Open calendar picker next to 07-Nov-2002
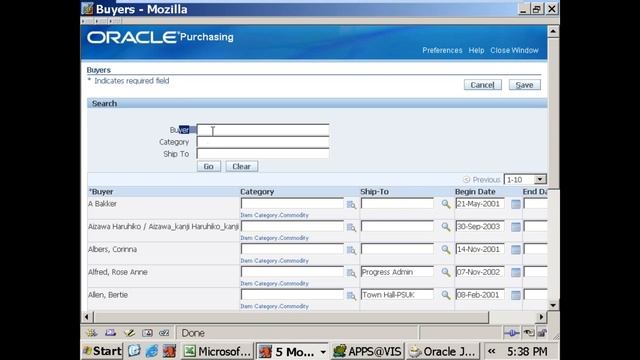The image size is (640, 360). [516, 272]
